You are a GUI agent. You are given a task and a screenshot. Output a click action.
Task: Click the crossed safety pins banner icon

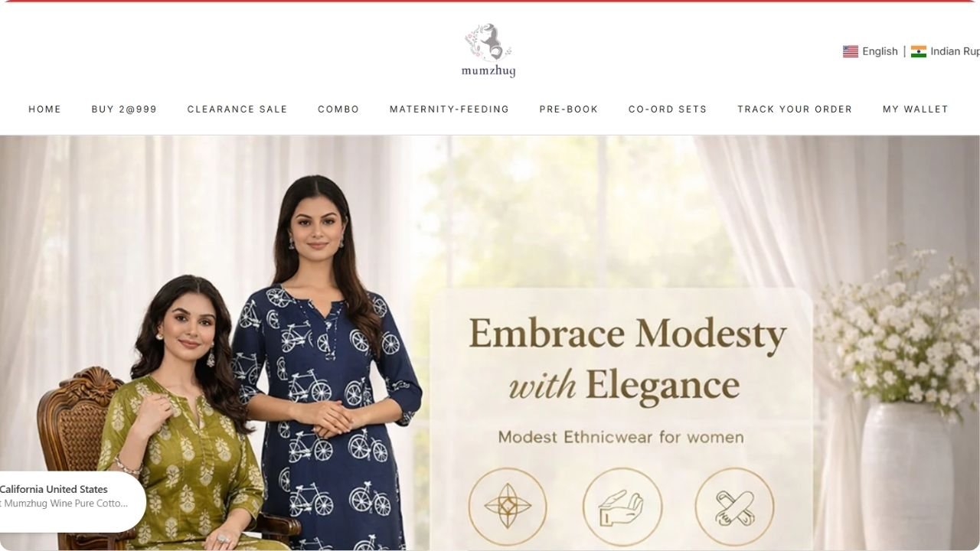(x=734, y=507)
